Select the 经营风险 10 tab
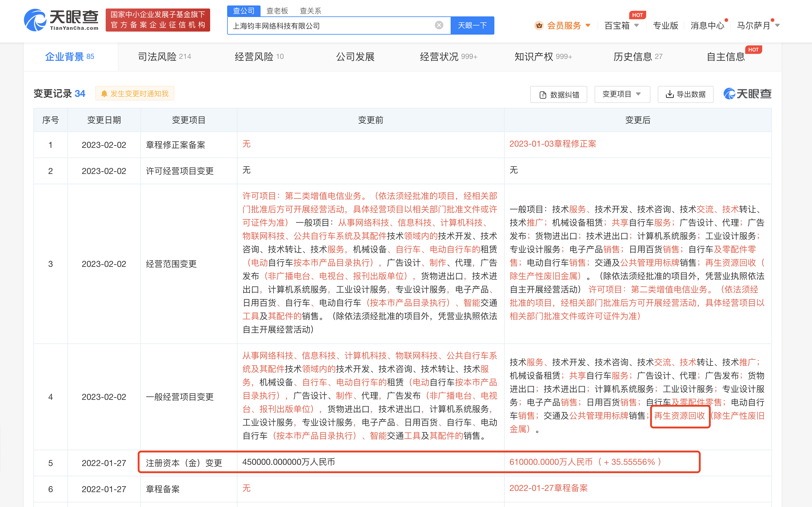Viewport: 812px width, 507px height. (259, 57)
